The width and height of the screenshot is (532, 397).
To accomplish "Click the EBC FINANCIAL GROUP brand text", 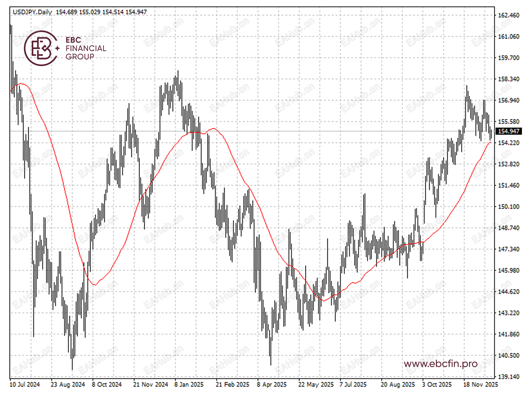I will pos(86,48).
